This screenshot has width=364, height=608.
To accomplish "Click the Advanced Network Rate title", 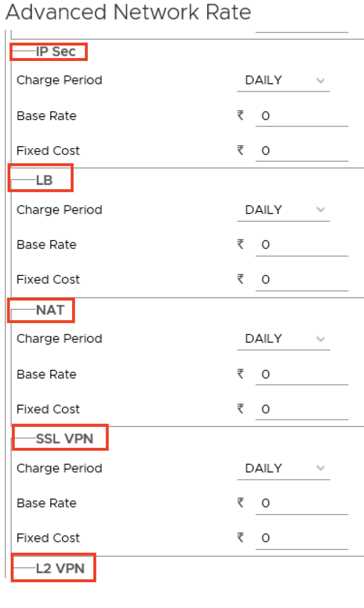I will pyautogui.click(x=128, y=13).
